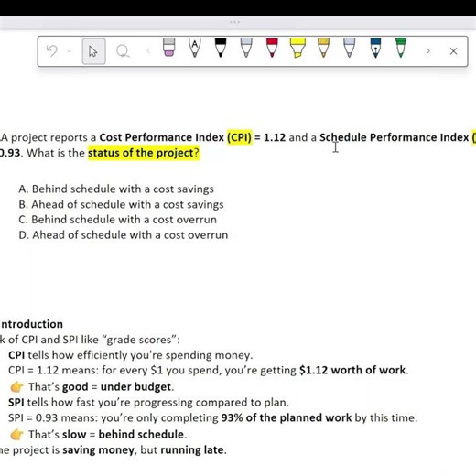The height and width of the screenshot is (476, 476).
Task: Select the yellow highlighter
Action: 297,48
